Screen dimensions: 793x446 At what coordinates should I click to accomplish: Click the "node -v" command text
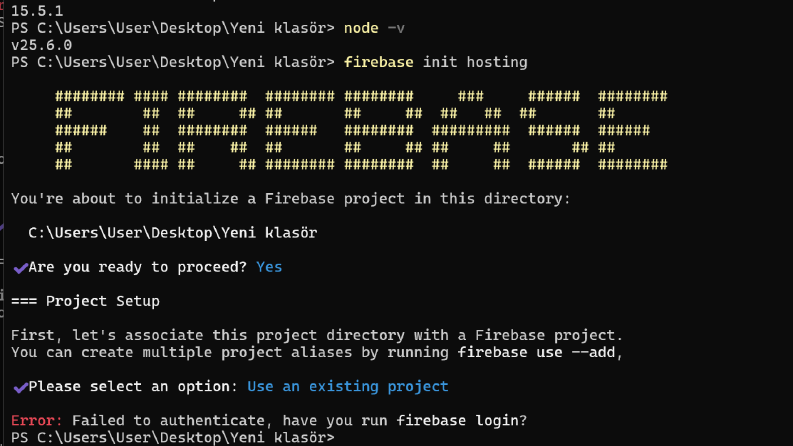pos(374,28)
